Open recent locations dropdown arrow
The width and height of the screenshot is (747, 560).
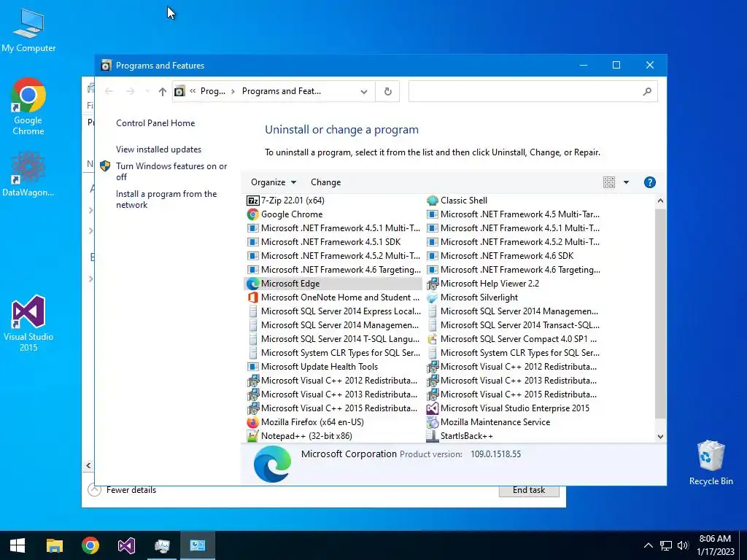pyautogui.click(x=147, y=91)
